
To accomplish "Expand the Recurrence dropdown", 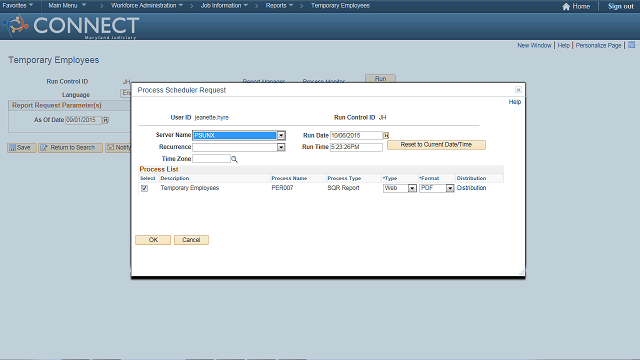I will pyautogui.click(x=281, y=147).
